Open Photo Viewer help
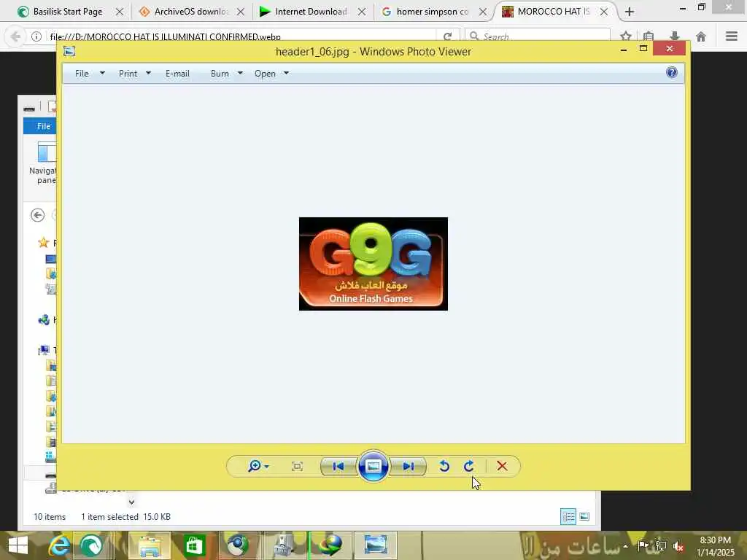 point(672,72)
